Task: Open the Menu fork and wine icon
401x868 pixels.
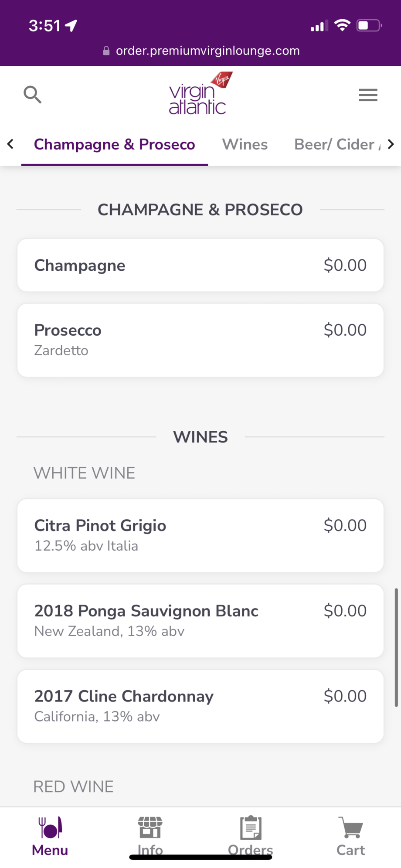Action: pos(50,827)
